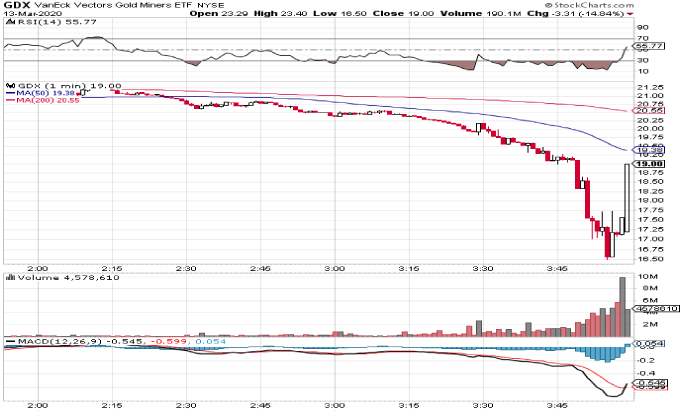This screenshot has width=683, height=411.
Task: Click the MACD legend line icon
Action: tap(9, 340)
